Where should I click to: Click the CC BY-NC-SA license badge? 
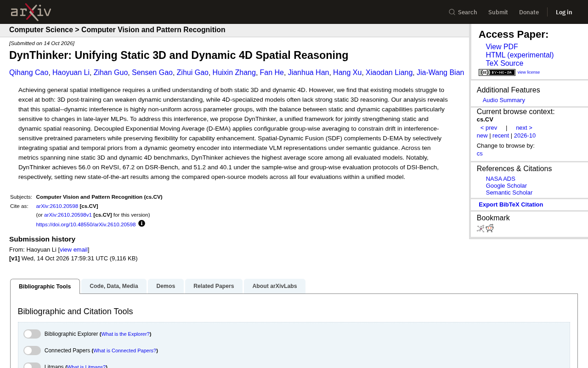click(x=497, y=72)
